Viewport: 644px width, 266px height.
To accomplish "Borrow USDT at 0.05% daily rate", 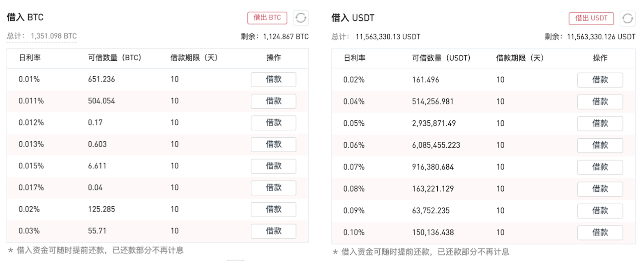I will tap(600, 123).
